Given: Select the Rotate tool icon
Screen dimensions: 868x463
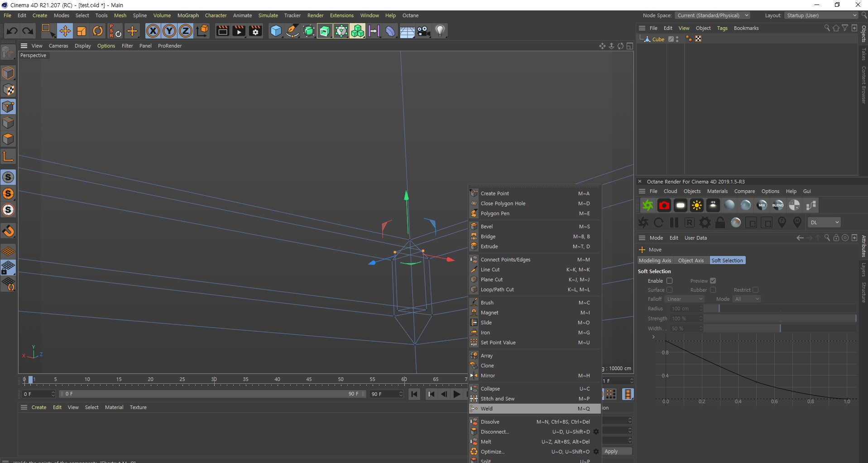Looking at the screenshot, I should coord(98,31).
